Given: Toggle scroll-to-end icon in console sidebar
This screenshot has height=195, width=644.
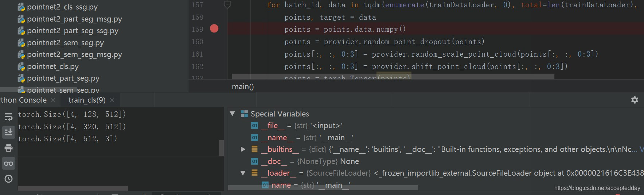Looking at the screenshot, I should (x=8, y=132).
